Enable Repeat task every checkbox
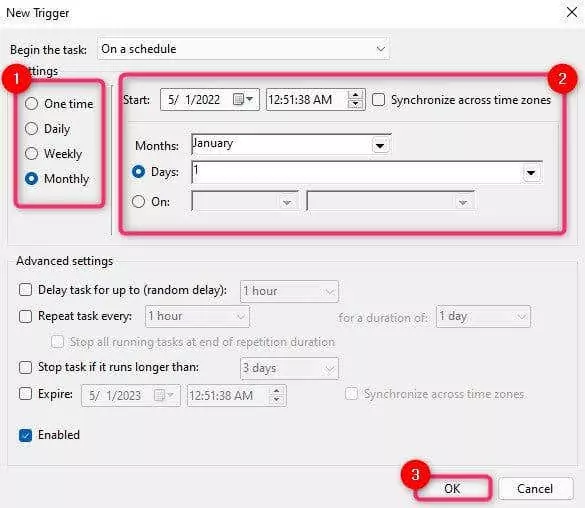585x508 pixels. (x=25, y=316)
